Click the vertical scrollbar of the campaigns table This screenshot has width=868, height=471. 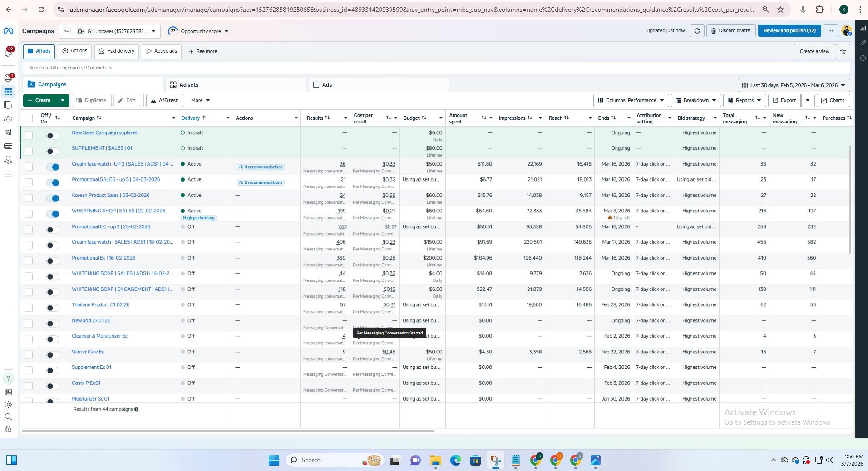[x=850, y=200]
